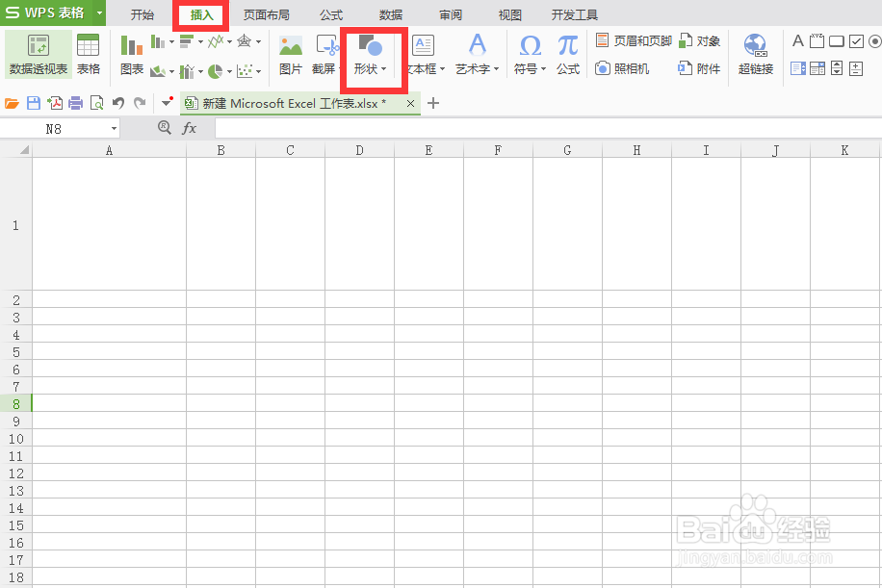Select column D header
Image resolution: width=882 pixels, height=588 pixels.
tap(359, 150)
